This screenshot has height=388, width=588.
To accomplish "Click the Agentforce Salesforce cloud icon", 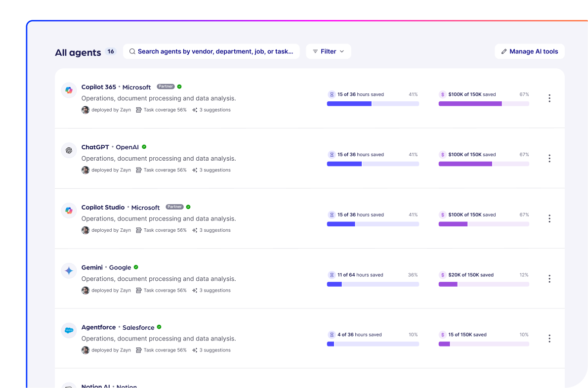I will tap(69, 330).
